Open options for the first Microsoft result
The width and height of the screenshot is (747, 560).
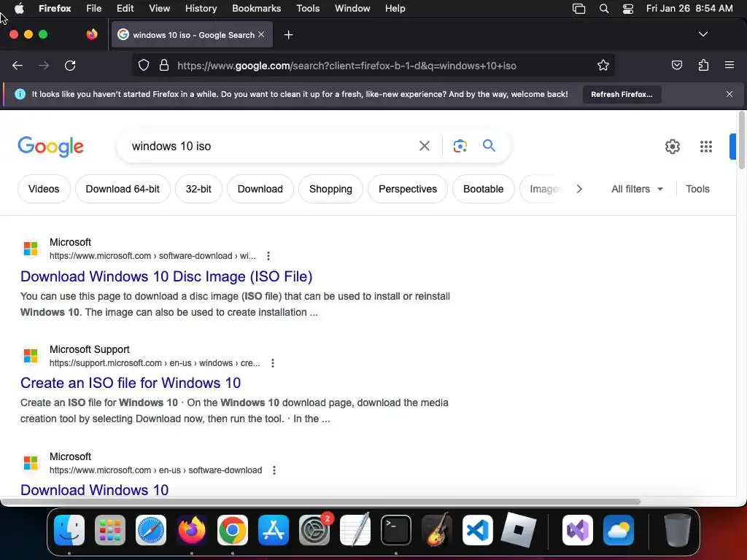tap(268, 256)
